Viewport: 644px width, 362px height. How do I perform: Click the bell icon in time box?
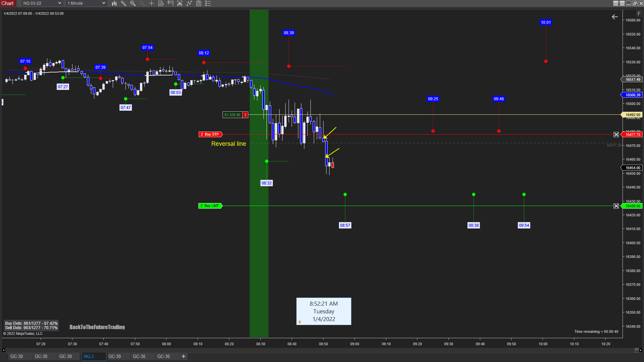300,322
